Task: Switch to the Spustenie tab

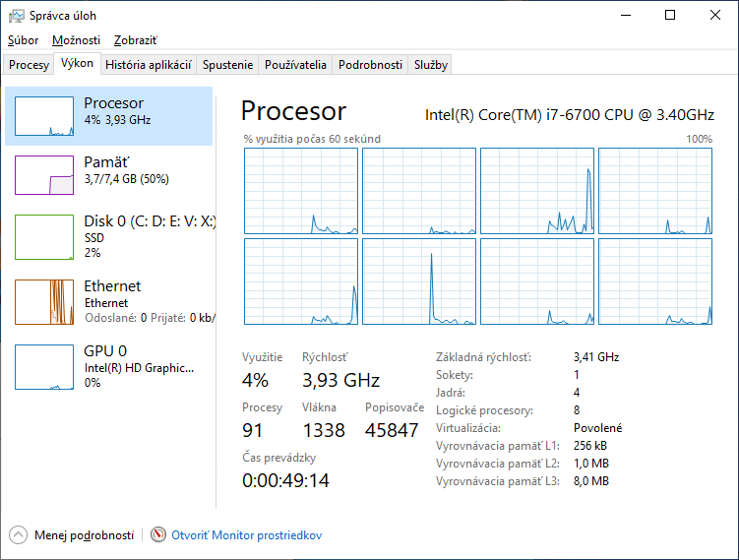Action: coord(227,65)
